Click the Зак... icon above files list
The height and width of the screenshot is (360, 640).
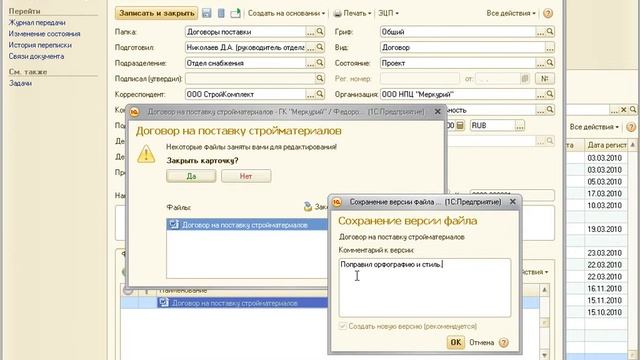[x=308, y=207]
